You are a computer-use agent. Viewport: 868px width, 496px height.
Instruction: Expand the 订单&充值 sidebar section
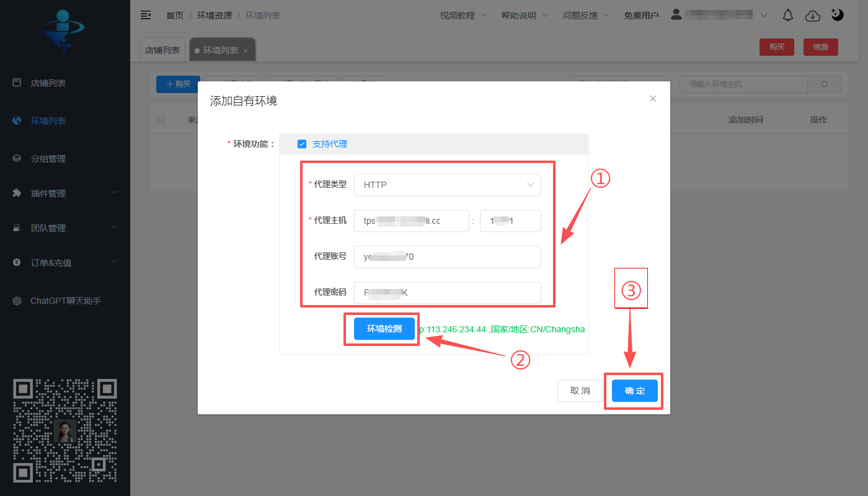[51, 262]
